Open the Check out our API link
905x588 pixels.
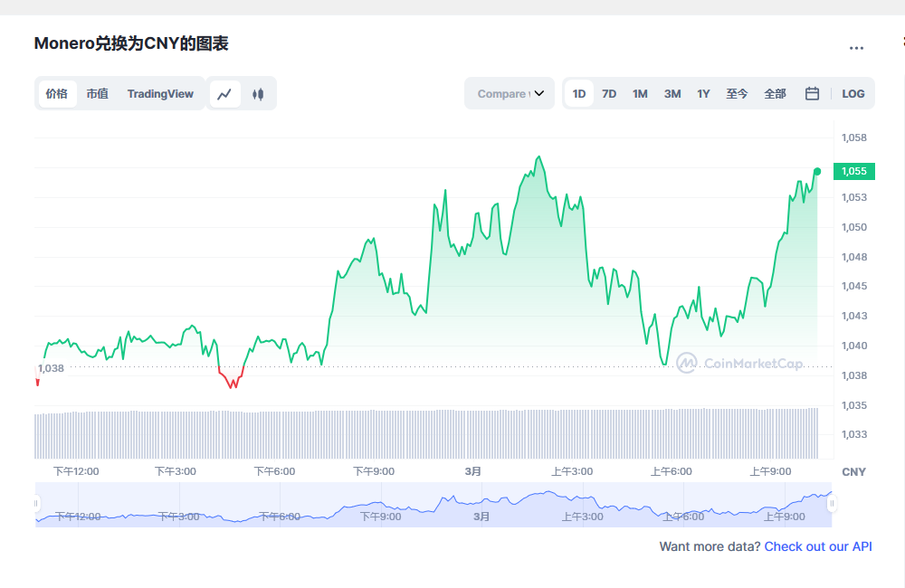pyautogui.click(x=817, y=546)
